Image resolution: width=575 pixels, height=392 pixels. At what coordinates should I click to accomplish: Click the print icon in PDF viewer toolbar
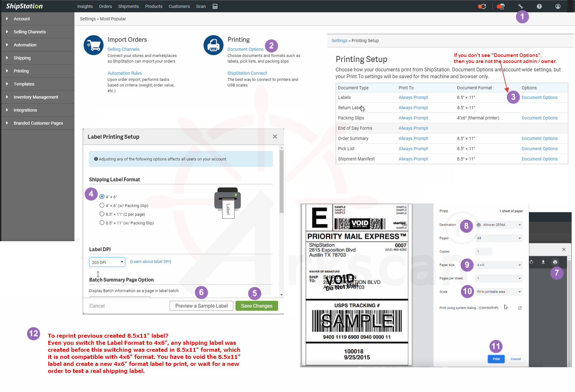click(555, 262)
